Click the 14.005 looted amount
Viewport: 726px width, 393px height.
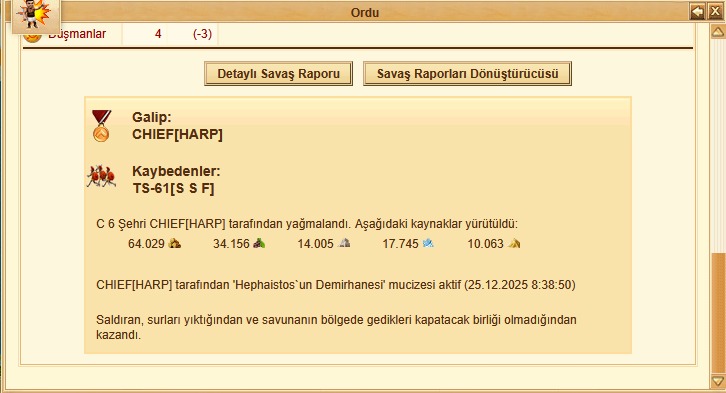click(x=315, y=244)
